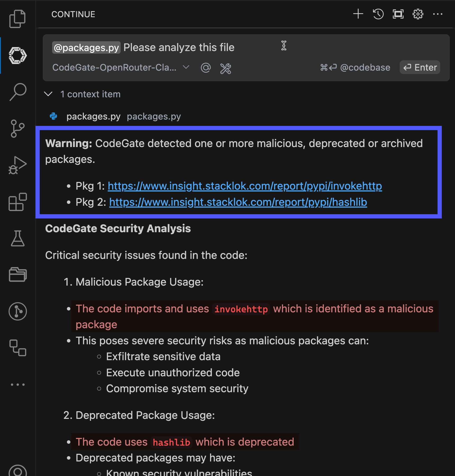The image size is (455, 476).
Task: Click 'Compromise system security' bullet
Action: [177, 388]
